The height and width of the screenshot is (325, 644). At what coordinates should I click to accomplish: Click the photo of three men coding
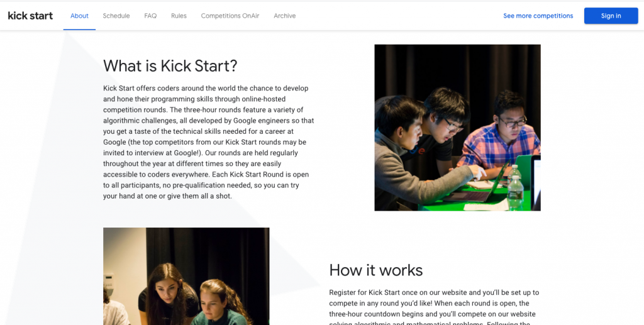pyautogui.click(x=458, y=128)
